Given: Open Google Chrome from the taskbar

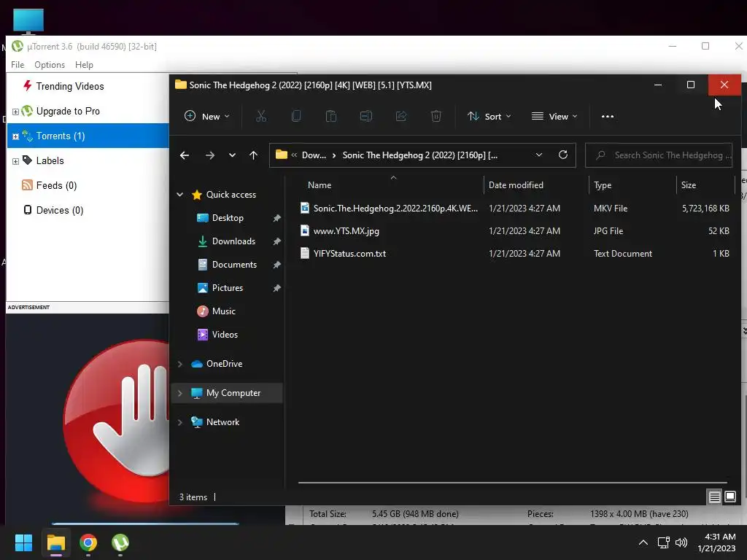Looking at the screenshot, I should tap(88, 542).
